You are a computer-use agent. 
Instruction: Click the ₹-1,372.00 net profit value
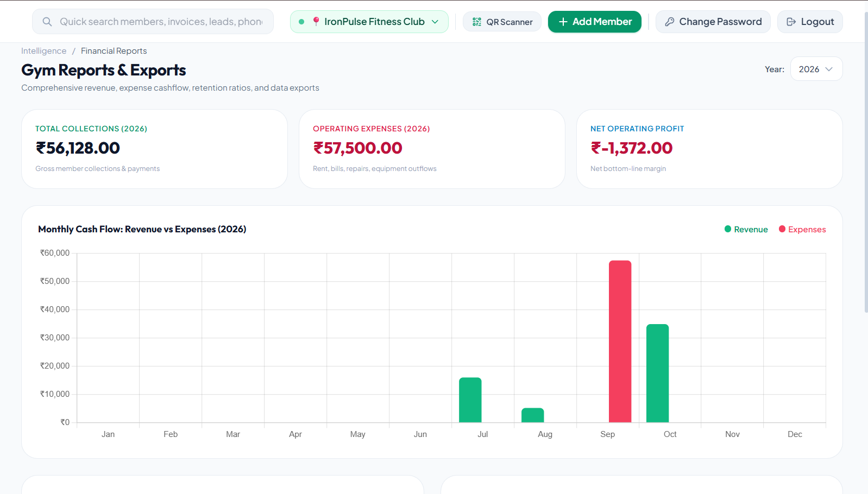(632, 148)
